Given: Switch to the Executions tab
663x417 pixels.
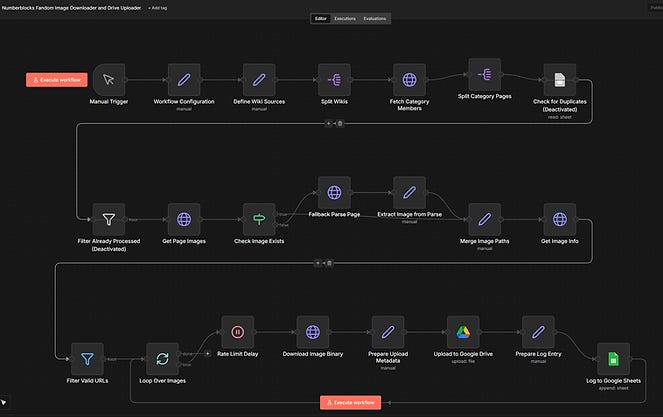Looking at the screenshot, I should coord(345,19).
